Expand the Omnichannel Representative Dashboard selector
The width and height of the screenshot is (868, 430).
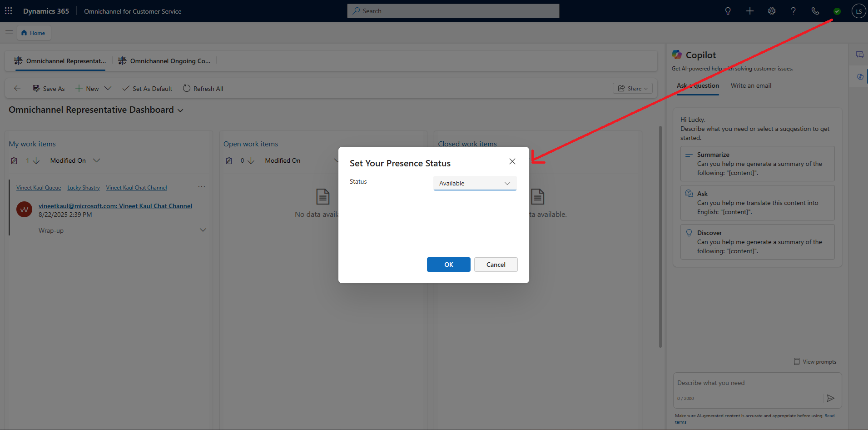coord(180,110)
